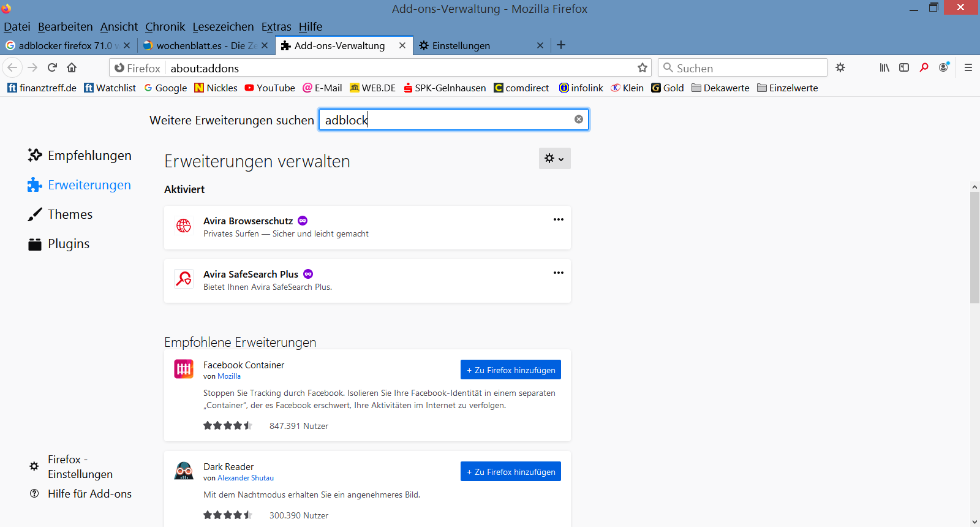
Task: Open the Ansicht menu
Action: pyautogui.click(x=119, y=27)
